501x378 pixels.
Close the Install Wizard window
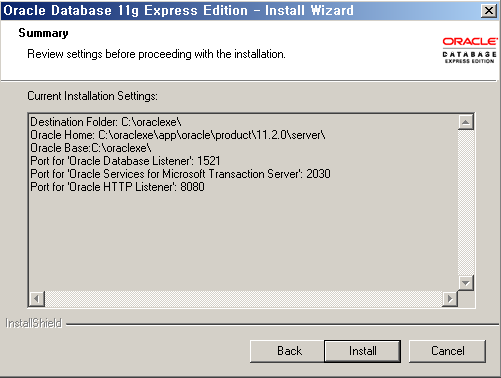click(489, 11)
